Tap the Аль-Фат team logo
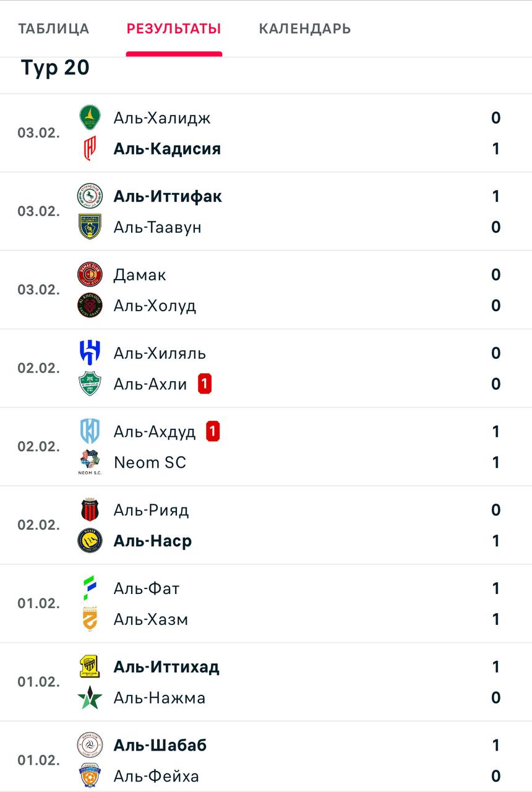 click(x=90, y=588)
